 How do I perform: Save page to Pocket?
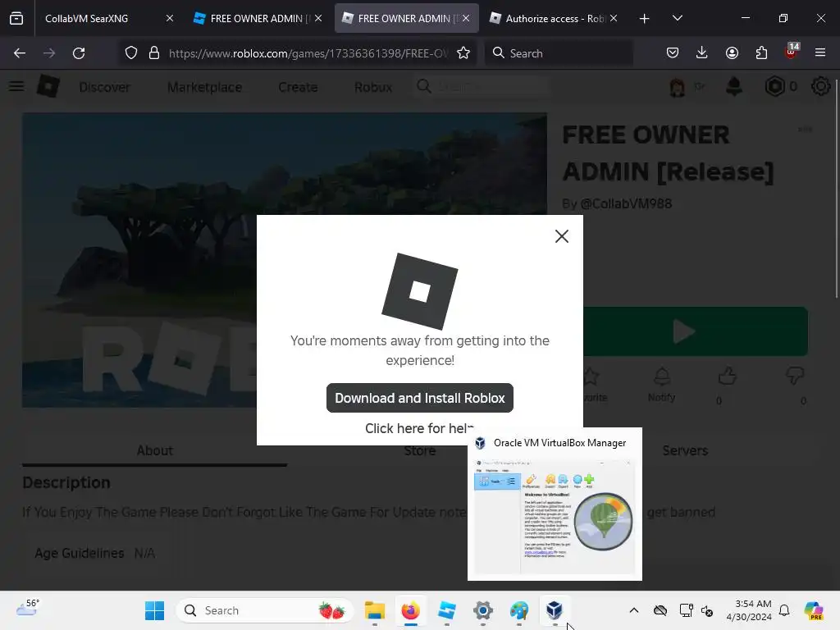(673, 53)
